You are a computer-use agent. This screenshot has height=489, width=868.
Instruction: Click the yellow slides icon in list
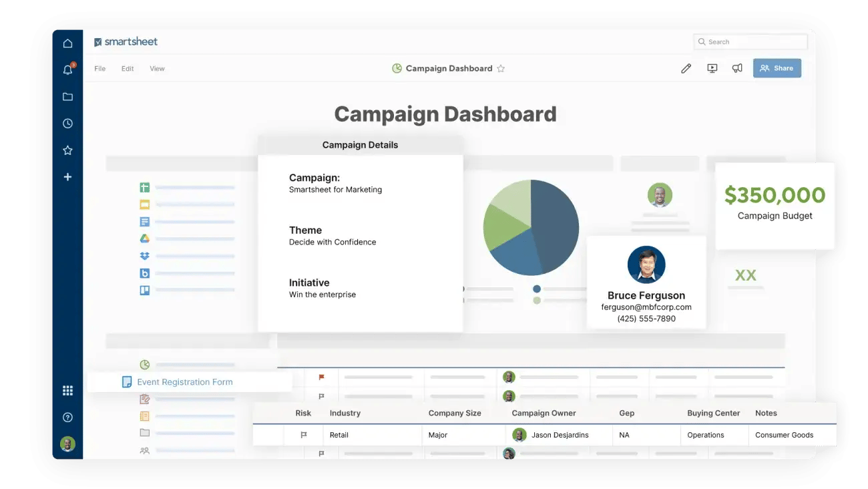[x=144, y=204]
